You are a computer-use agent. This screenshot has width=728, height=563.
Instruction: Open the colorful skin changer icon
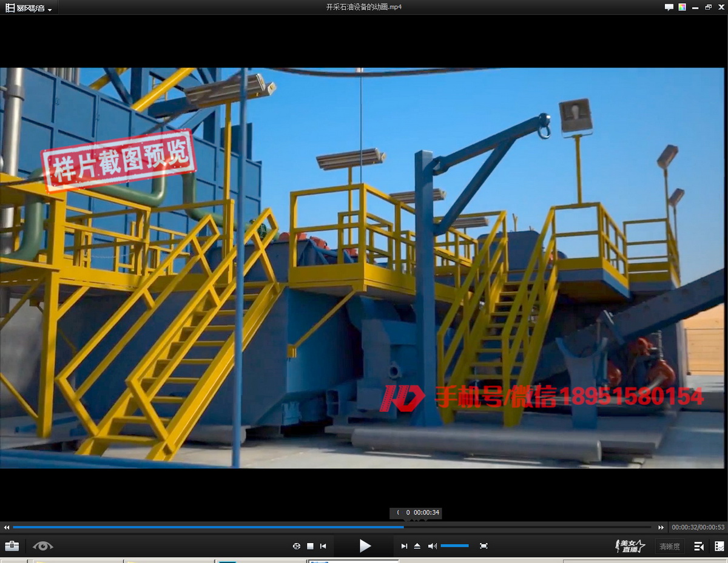pos(682,7)
